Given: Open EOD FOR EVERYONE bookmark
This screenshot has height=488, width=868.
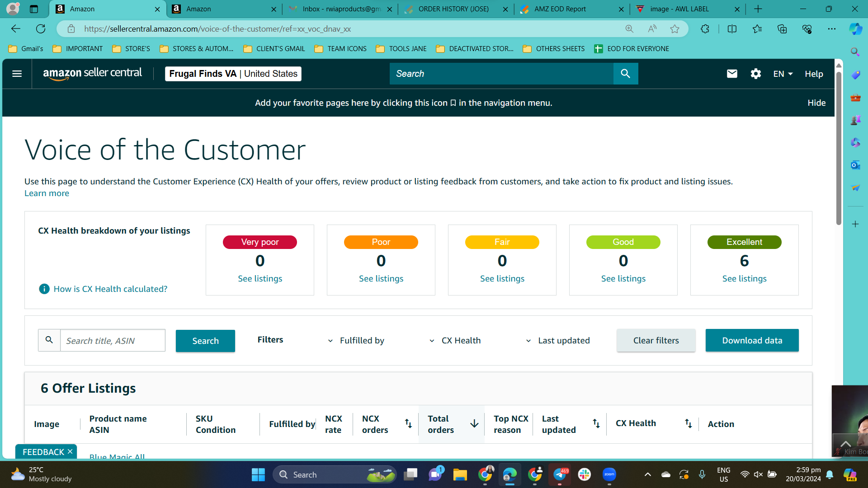Looking at the screenshot, I should [632, 49].
